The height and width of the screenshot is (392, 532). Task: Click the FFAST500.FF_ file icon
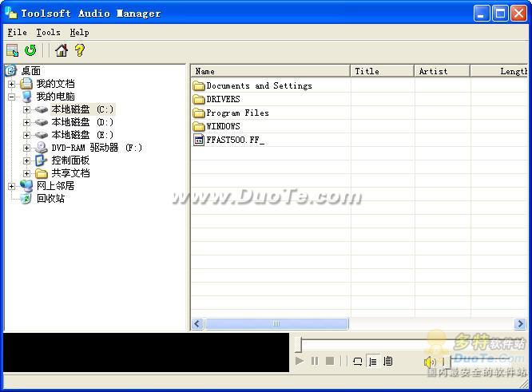pyautogui.click(x=198, y=140)
